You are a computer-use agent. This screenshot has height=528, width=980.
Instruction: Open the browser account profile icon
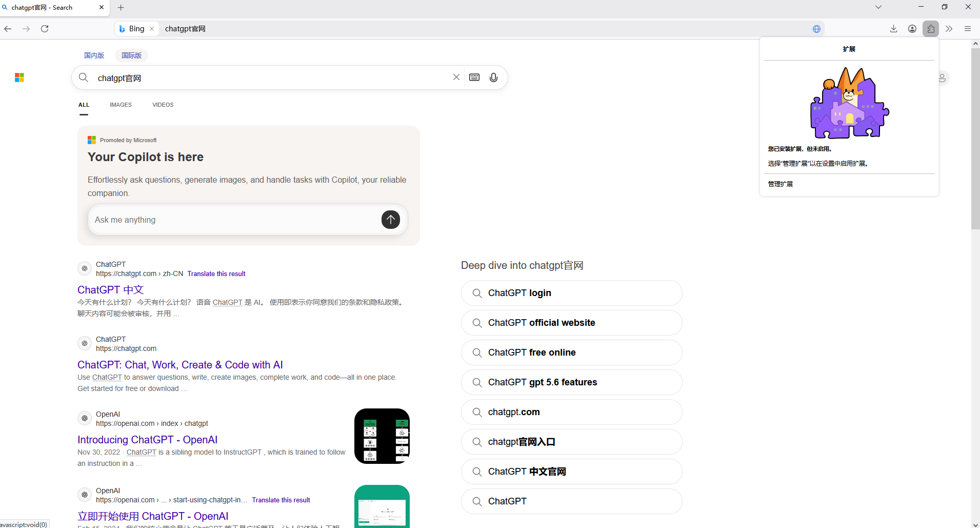[x=912, y=29]
